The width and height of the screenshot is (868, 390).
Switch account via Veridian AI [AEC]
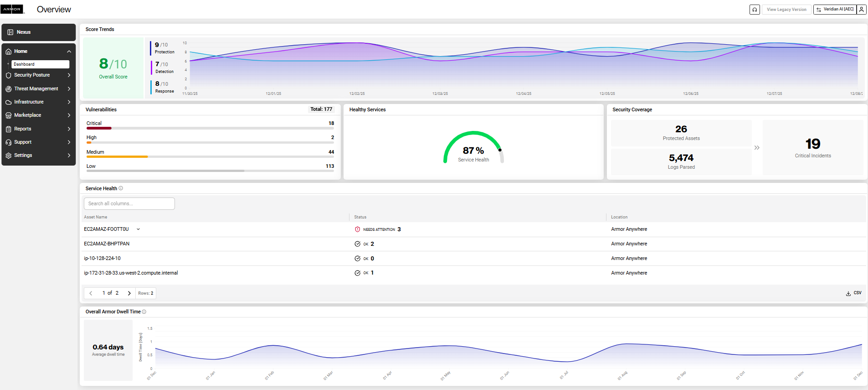835,10
